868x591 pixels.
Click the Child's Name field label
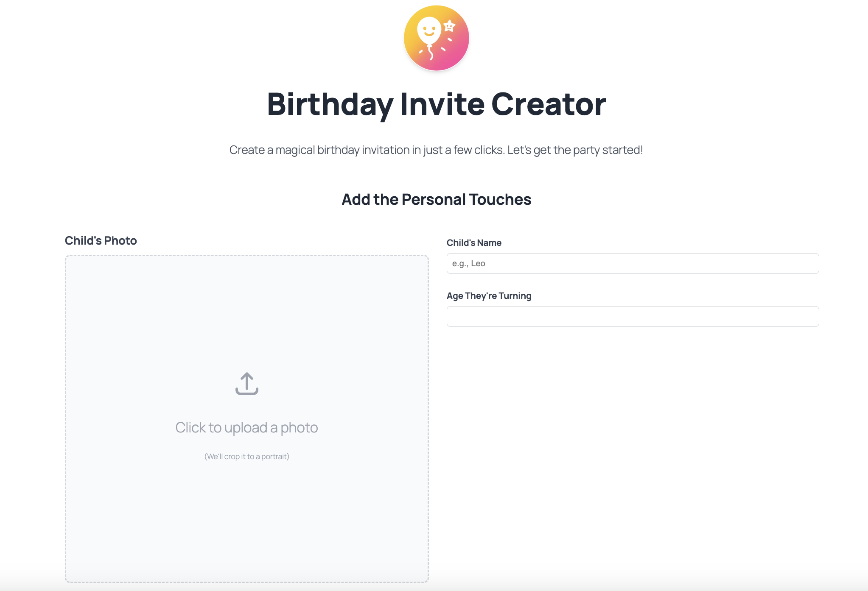pos(474,243)
